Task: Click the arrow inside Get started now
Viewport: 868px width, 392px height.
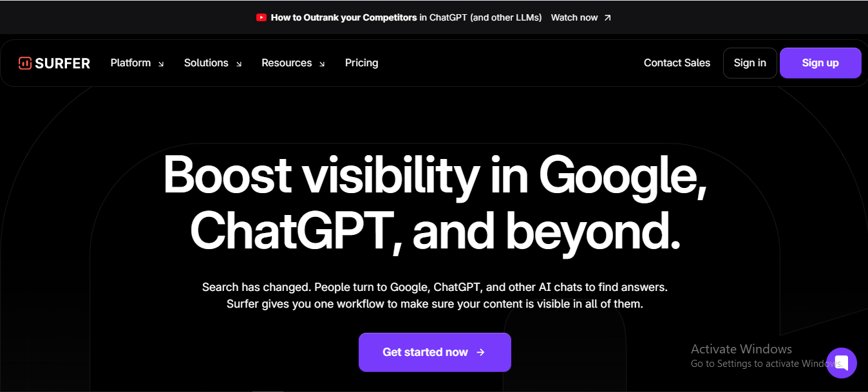Action: click(x=480, y=352)
